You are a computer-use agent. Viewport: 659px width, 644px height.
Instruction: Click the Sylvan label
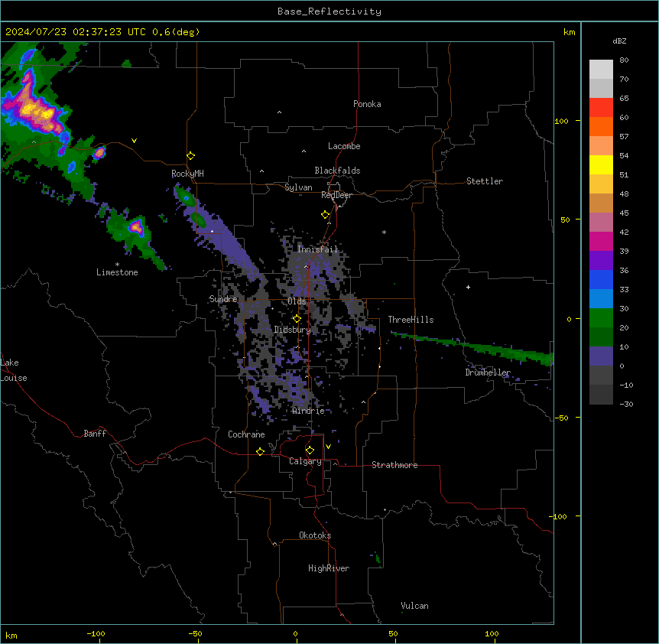(298, 187)
